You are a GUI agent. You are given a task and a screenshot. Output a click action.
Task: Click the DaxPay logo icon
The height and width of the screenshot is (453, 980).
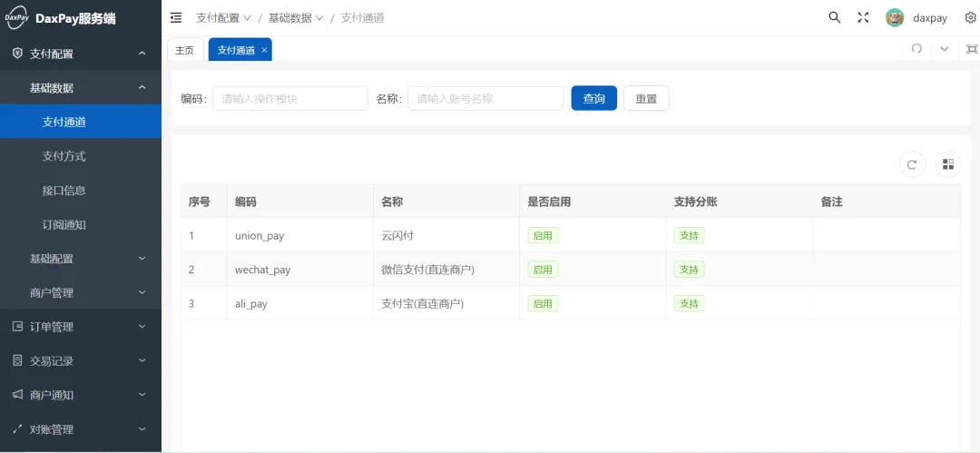coord(17,17)
